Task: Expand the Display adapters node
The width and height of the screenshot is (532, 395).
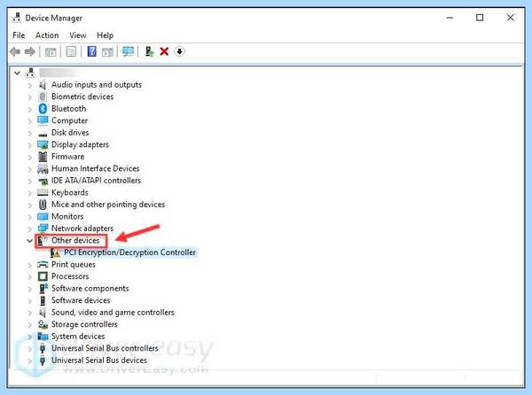Action: point(30,145)
